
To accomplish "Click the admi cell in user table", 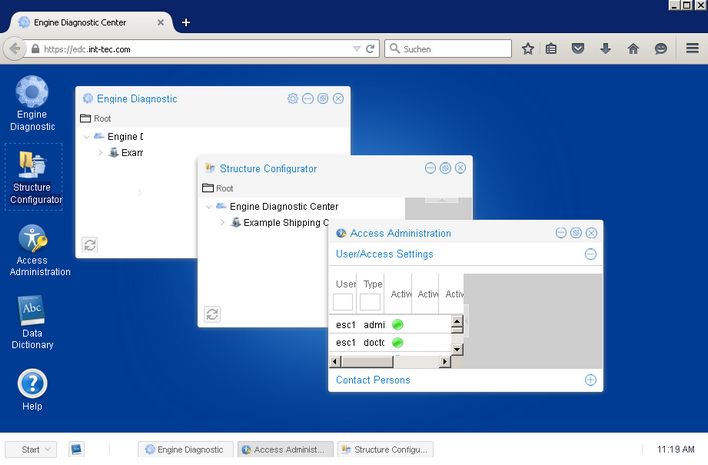I will (374, 325).
